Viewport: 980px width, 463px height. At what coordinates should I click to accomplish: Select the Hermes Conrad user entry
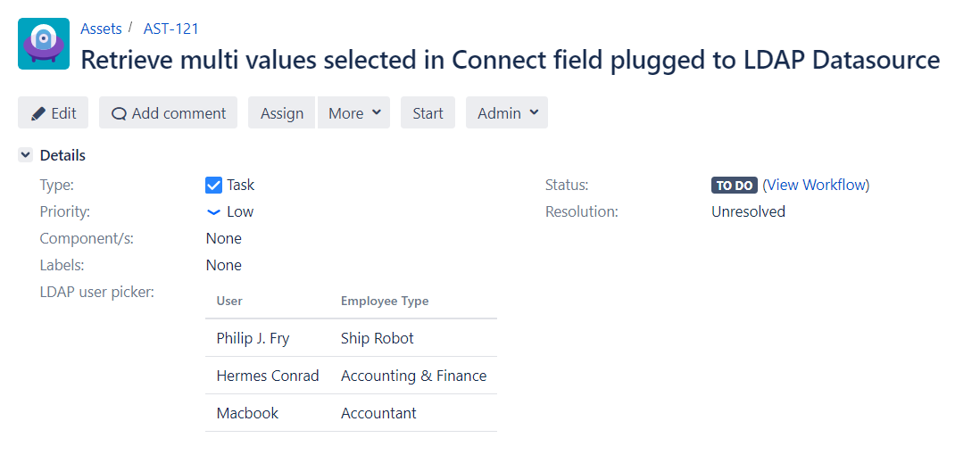pos(268,376)
